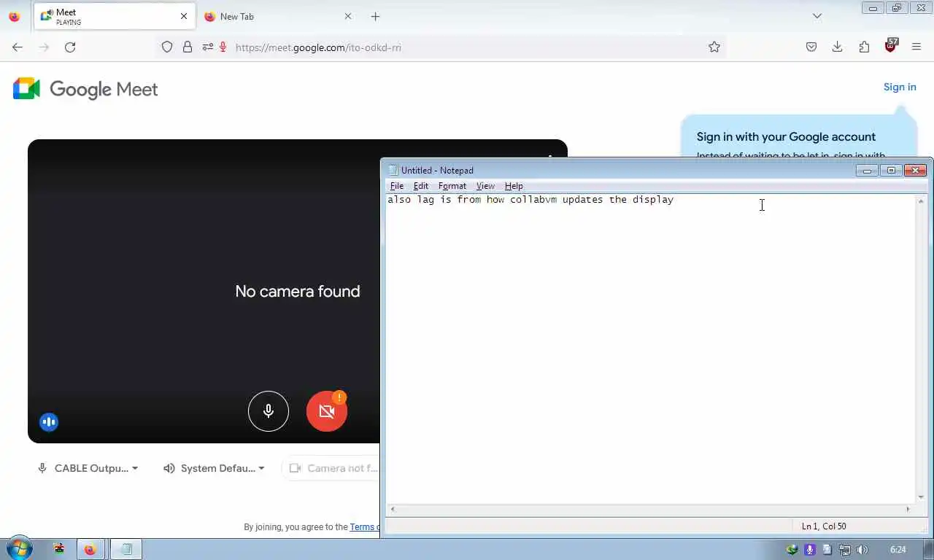Click the Sign in link
The height and width of the screenshot is (560, 934).
pos(900,87)
